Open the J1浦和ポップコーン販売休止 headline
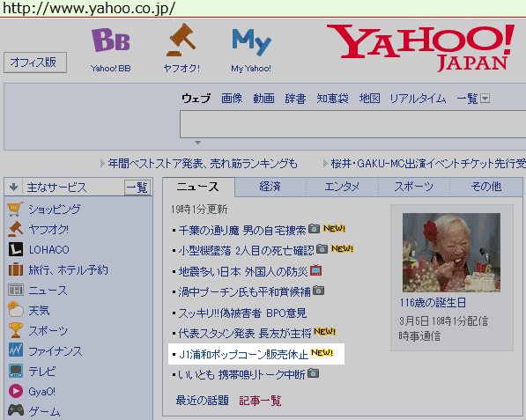This screenshot has height=420, width=526. (243, 354)
